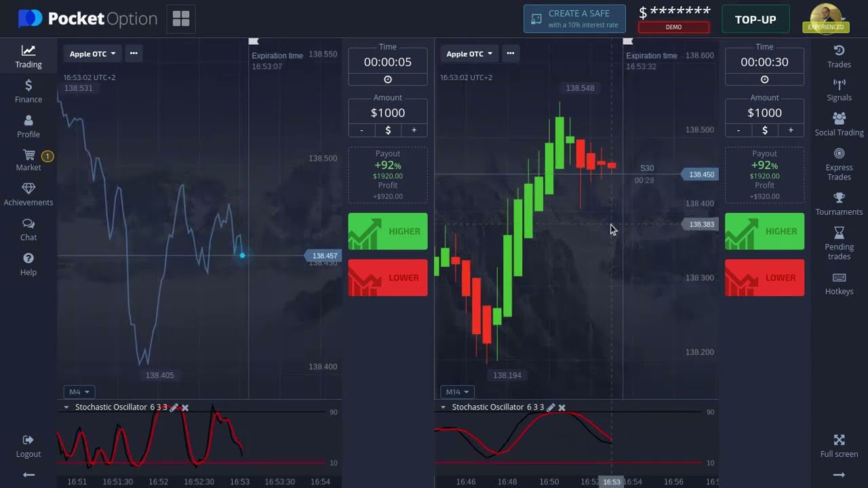Open the Help section
Screen dimensions: 868x488
pos(28,264)
